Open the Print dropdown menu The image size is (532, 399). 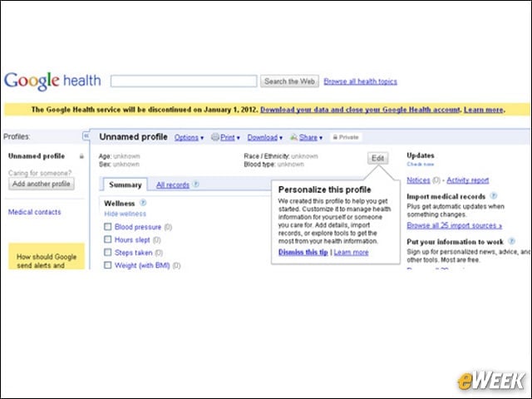230,137
